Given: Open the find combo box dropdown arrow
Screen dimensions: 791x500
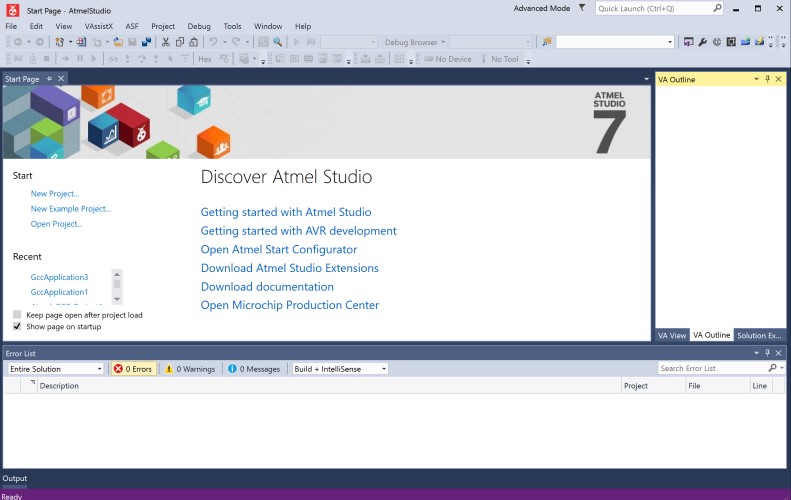Looking at the screenshot, I should (x=670, y=42).
